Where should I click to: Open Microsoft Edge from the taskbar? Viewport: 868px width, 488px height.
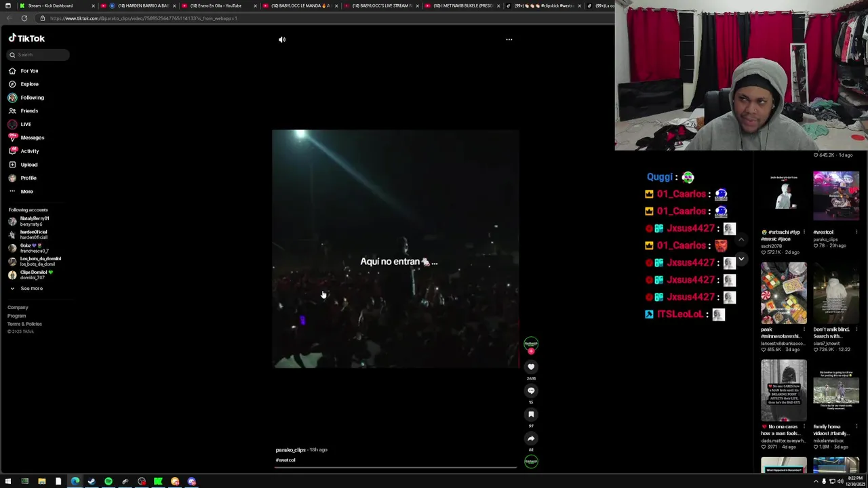pyautogui.click(x=75, y=482)
